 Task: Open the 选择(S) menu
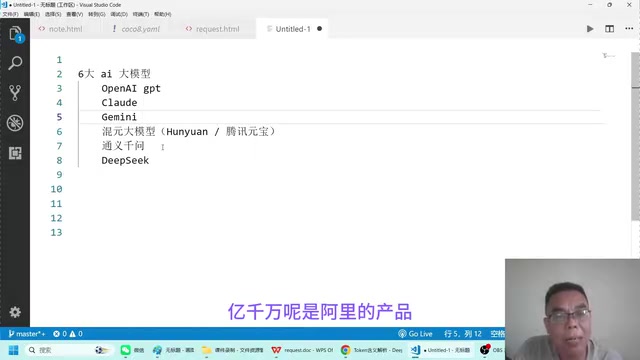(x=53, y=14)
